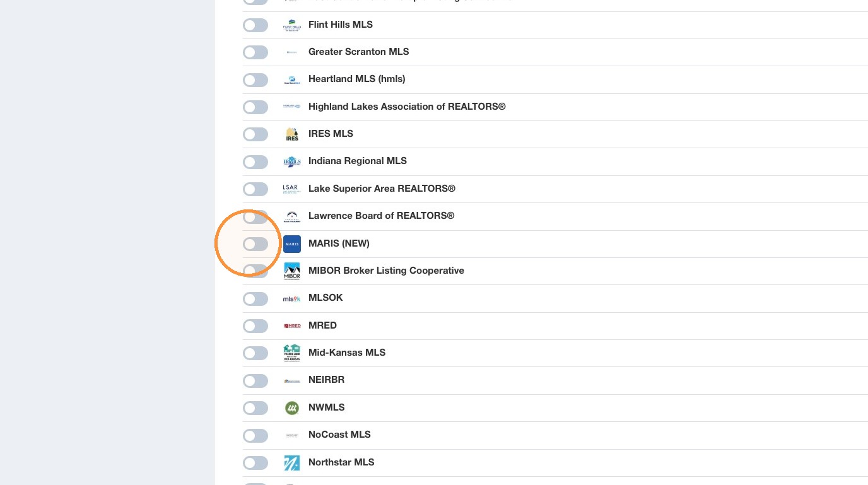Turn on the Greater Scranton MLS switch
Screen dimensions: 868x485
255,52
